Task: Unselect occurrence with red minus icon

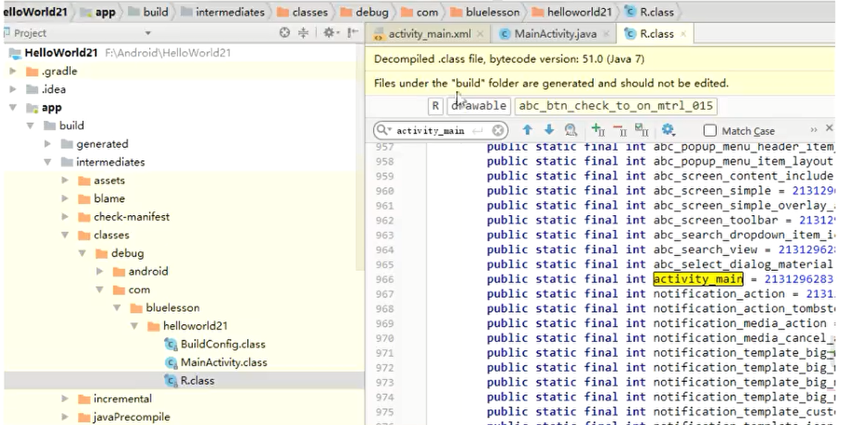Action: pos(620,130)
